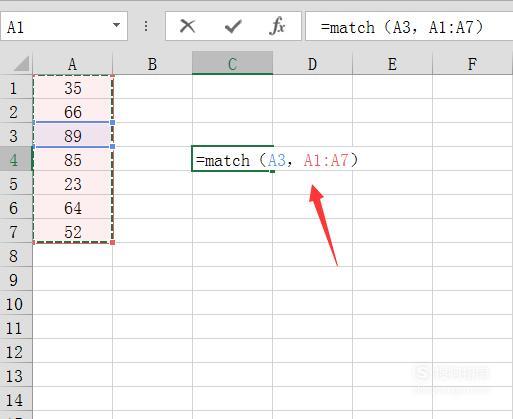This screenshot has height=419, width=513.
Task: Select column A header
Action: tap(73, 64)
